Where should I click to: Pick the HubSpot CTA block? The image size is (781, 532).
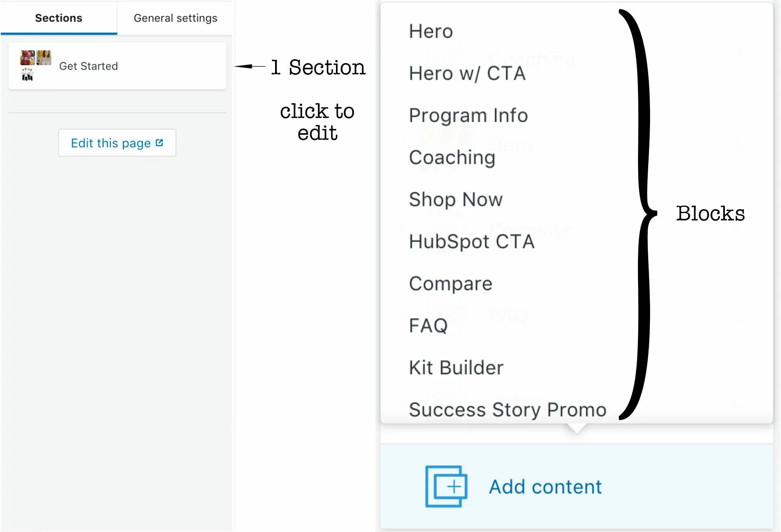point(472,241)
